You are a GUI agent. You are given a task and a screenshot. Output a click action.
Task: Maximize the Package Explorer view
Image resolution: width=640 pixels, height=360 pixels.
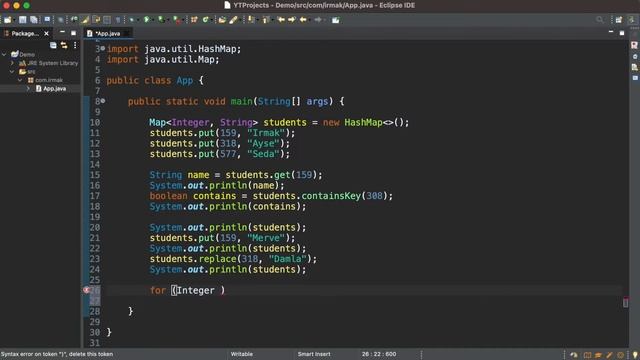pos(73,33)
